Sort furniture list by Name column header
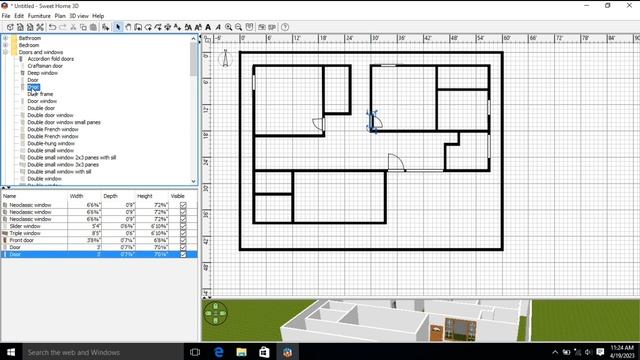This screenshot has width=640, height=360. [34, 196]
